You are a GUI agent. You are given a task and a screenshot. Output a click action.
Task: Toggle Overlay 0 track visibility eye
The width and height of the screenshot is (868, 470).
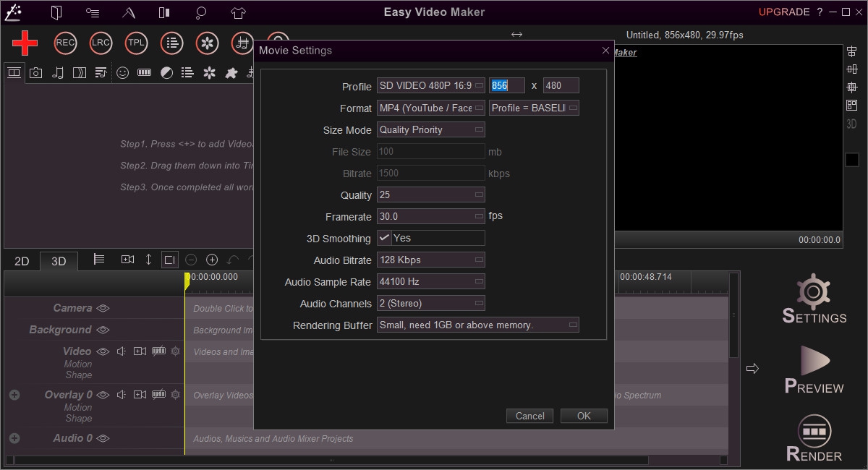click(103, 395)
